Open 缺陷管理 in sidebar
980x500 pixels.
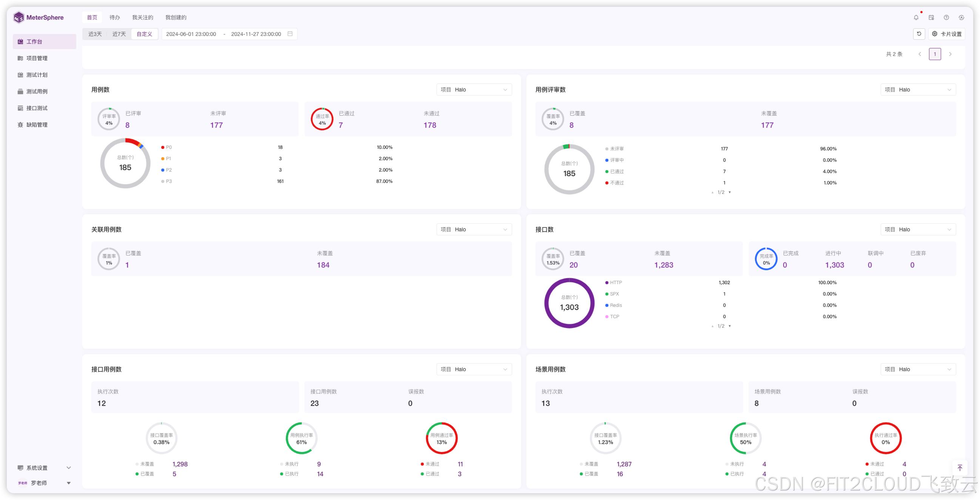pos(45,125)
